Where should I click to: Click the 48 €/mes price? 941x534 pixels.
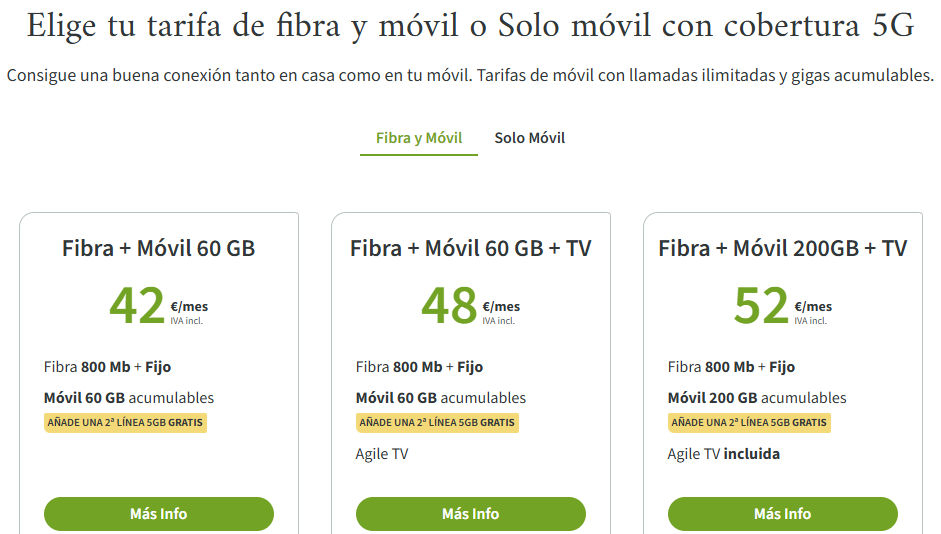pyautogui.click(x=470, y=306)
